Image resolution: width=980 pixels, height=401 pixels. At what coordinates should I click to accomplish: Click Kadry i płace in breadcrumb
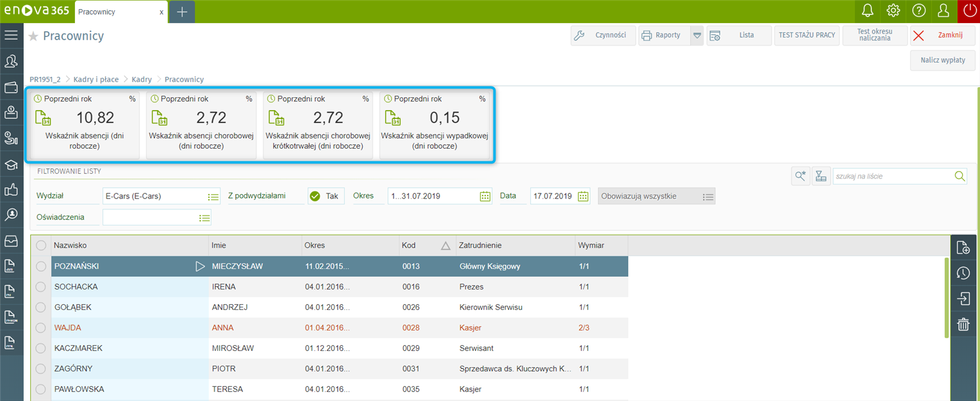(96, 79)
